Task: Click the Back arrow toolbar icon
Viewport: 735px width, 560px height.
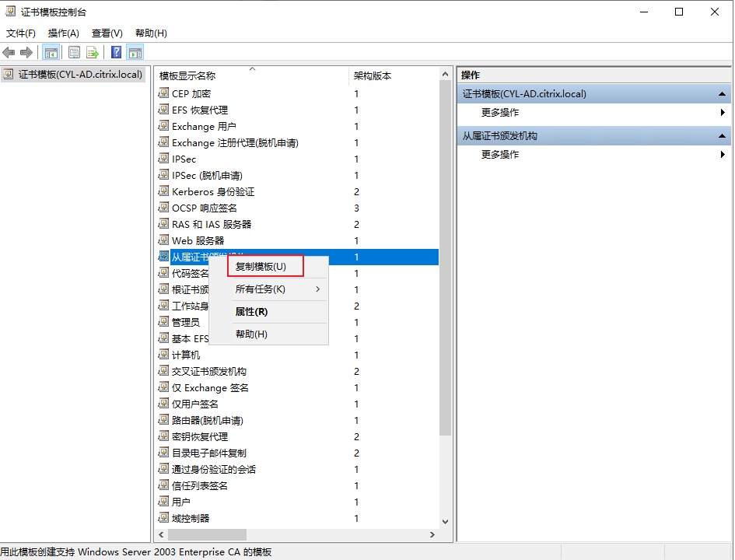Action: [x=9, y=53]
